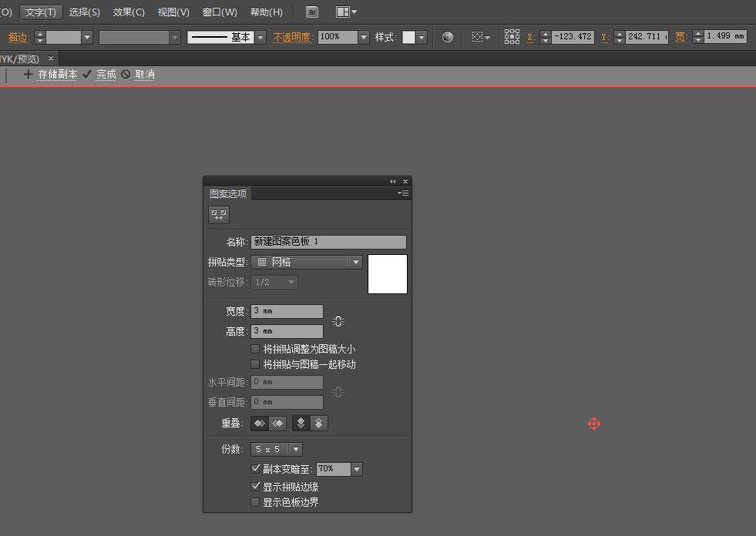Select the left-in-front overlap button
The height and width of the screenshot is (536, 756).
point(260,424)
